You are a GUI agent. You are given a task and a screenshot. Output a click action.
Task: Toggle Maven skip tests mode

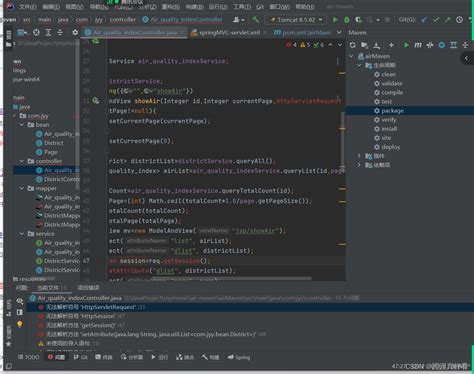[x=442, y=45]
